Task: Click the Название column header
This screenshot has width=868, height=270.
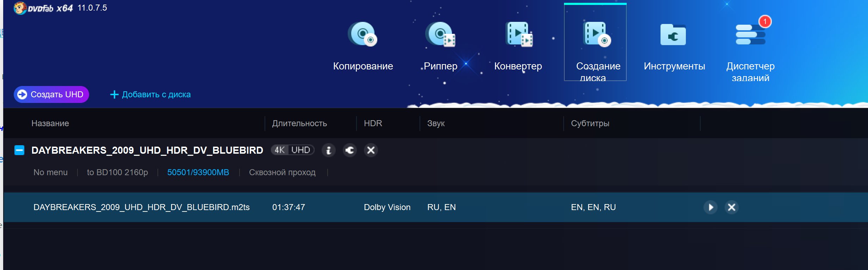Action: pyautogui.click(x=50, y=123)
